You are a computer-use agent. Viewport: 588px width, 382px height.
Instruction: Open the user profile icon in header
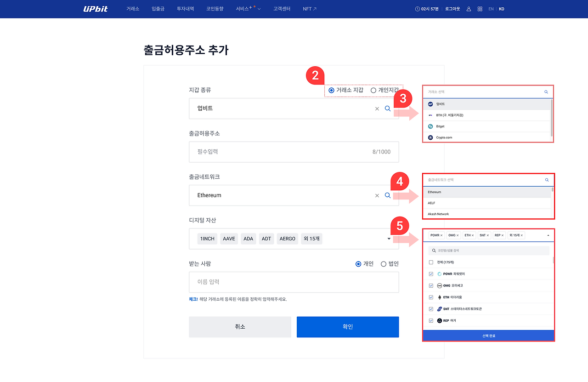(x=469, y=9)
